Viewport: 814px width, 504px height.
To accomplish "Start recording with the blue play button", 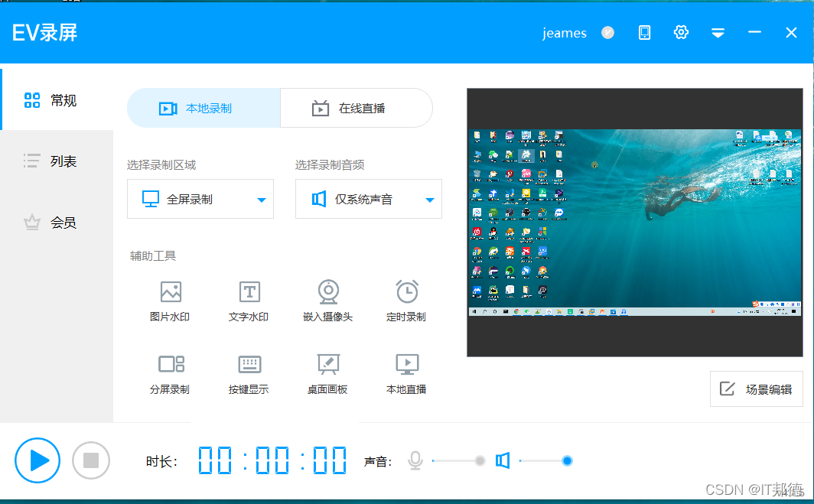I will tap(37, 460).
